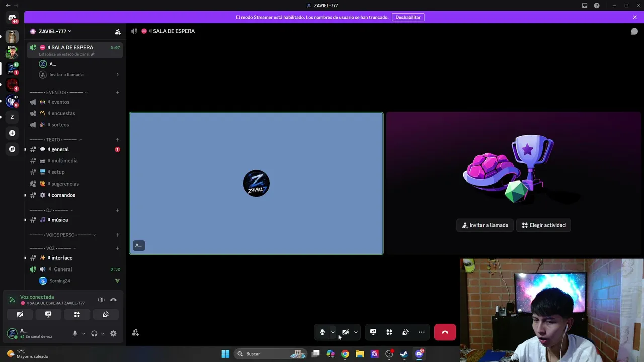Viewport: 644px width, 362px height.
Task: Share your screen from call controls bar
Action: (x=373, y=332)
